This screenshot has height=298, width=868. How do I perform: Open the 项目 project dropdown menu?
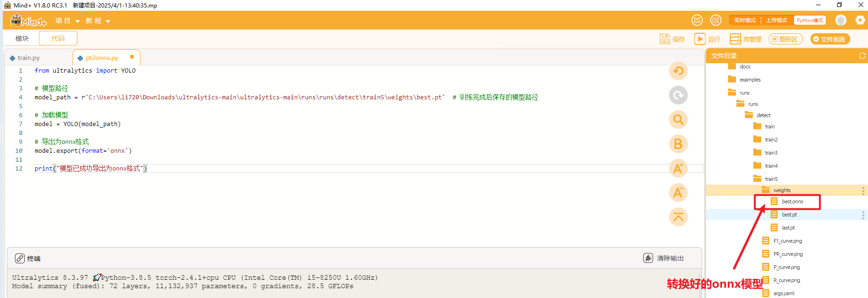pos(67,21)
